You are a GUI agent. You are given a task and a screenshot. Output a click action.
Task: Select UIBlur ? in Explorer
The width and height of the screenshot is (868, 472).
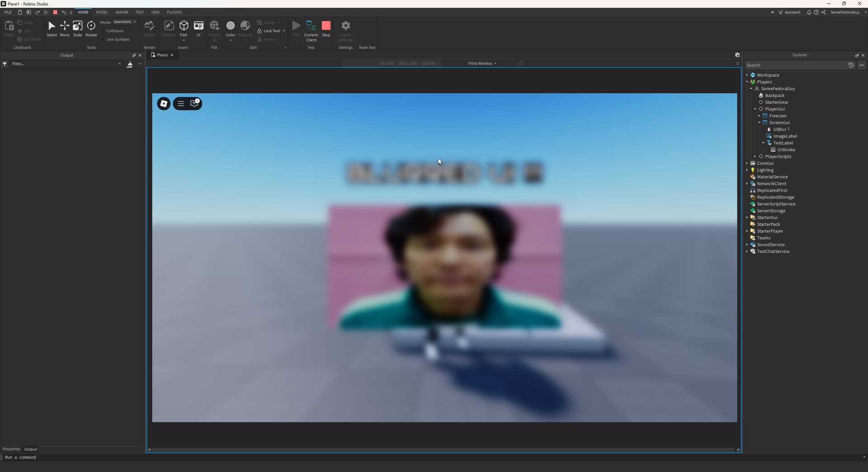(x=781, y=129)
